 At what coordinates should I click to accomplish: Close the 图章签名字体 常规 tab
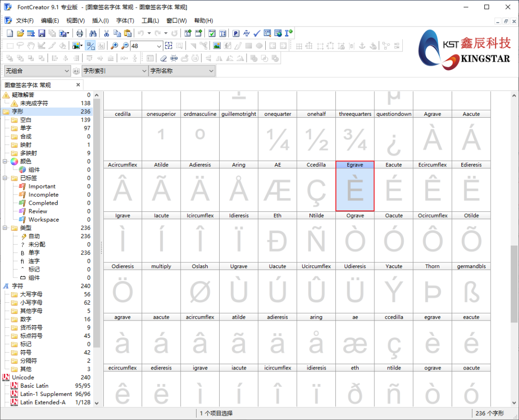point(78,85)
